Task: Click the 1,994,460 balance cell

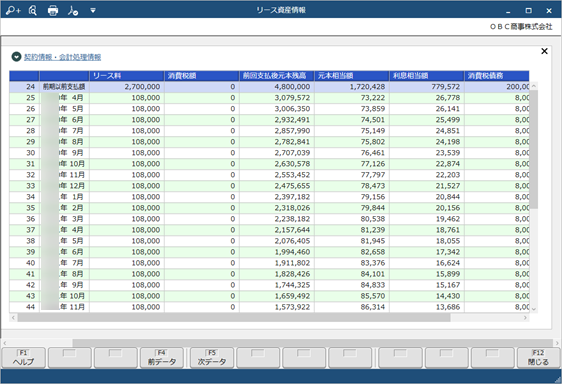Action: click(277, 252)
